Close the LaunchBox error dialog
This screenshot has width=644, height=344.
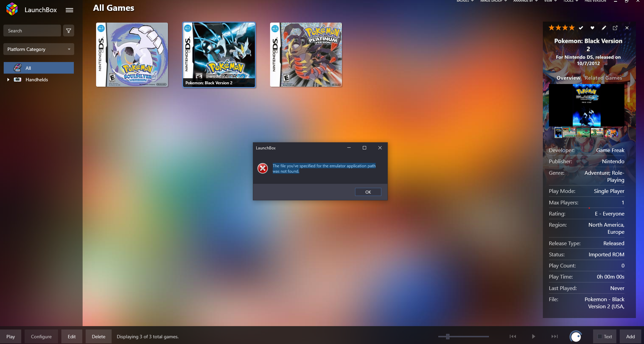pos(380,148)
